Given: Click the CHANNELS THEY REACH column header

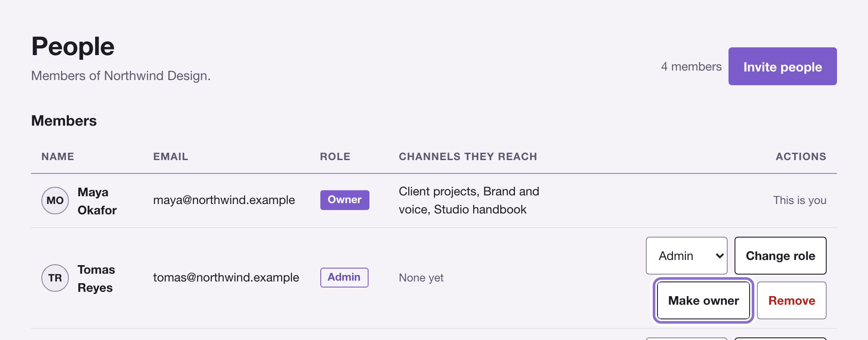Looking at the screenshot, I should (468, 157).
